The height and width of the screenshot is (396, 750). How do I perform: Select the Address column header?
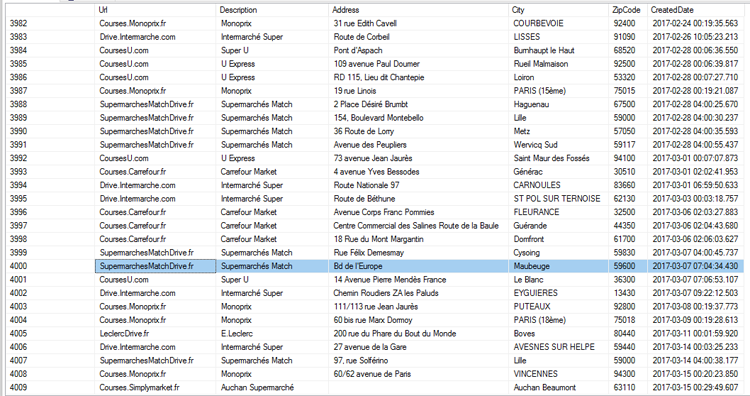tap(419, 10)
